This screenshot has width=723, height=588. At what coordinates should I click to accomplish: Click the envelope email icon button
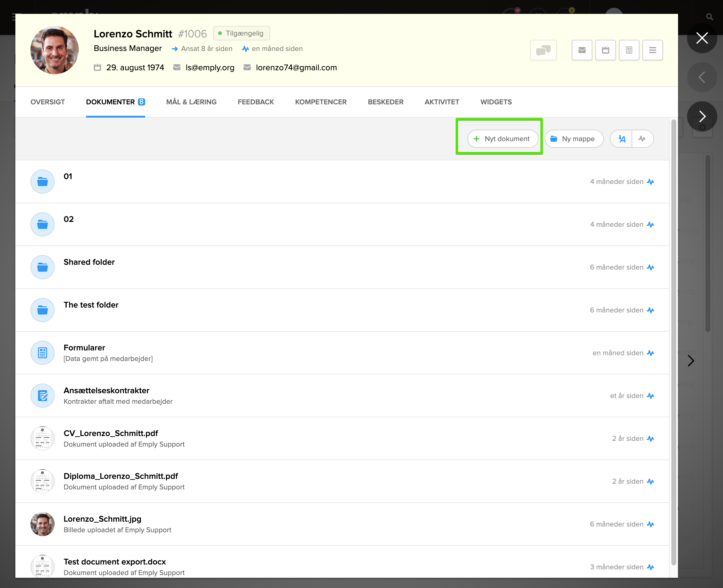click(582, 50)
